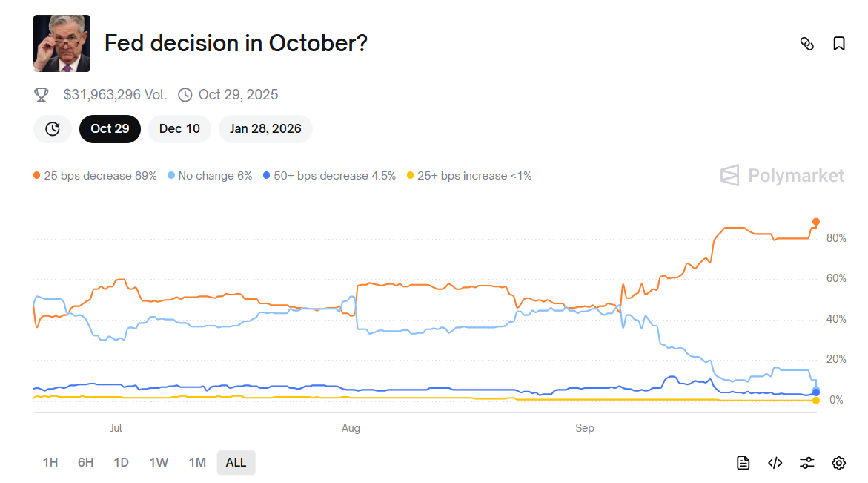This screenshot has width=868, height=483.
Task: Switch to the Dec 10 tab
Action: (x=179, y=129)
